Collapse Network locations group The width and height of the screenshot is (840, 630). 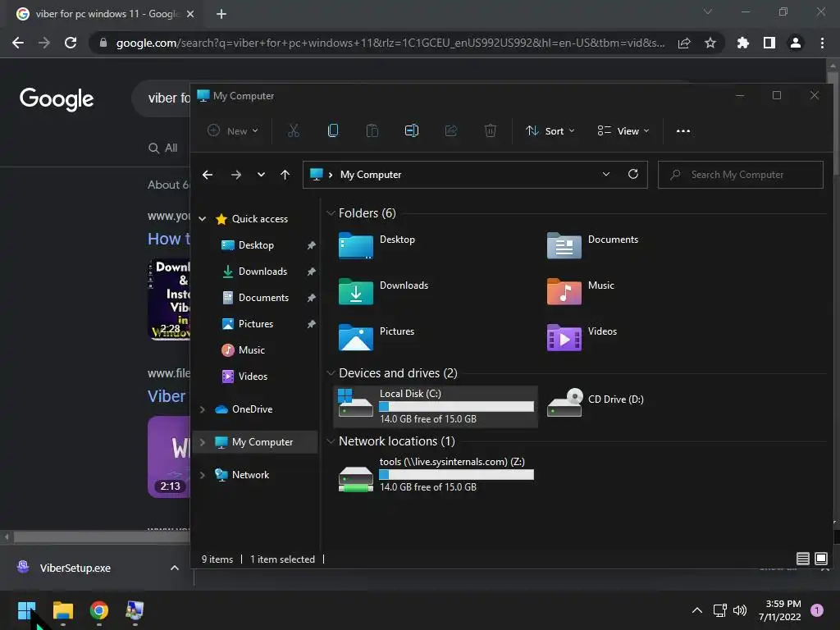(331, 441)
